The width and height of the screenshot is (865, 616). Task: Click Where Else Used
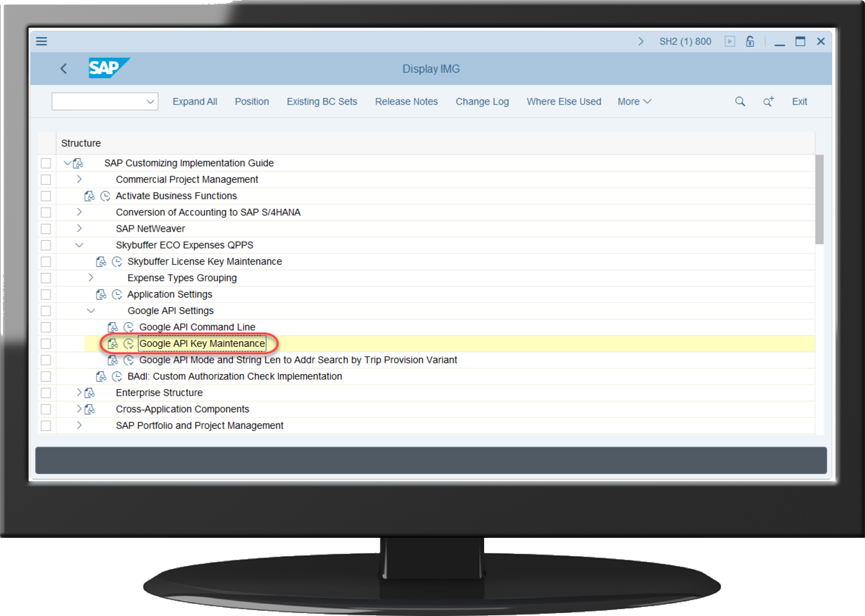point(564,102)
